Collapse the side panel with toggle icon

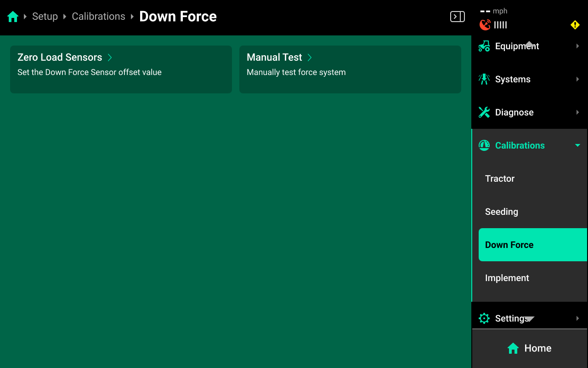tap(457, 17)
